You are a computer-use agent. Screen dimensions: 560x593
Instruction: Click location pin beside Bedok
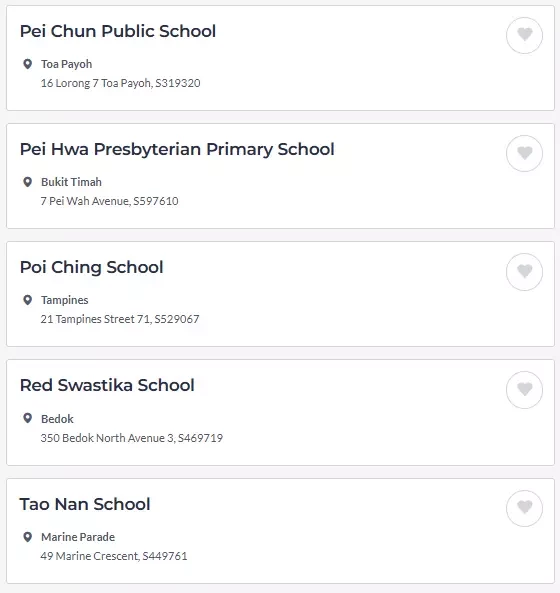[x=27, y=418]
